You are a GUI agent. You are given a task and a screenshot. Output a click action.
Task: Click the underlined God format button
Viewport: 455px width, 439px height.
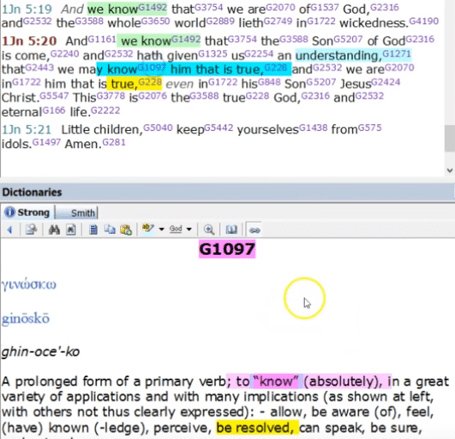click(176, 229)
